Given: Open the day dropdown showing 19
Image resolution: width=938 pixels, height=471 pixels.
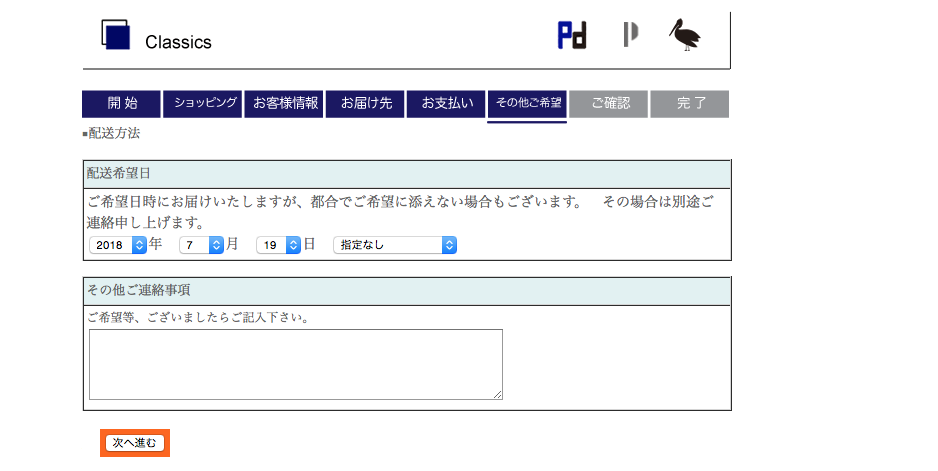Looking at the screenshot, I should pyautogui.click(x=278, y=245).
